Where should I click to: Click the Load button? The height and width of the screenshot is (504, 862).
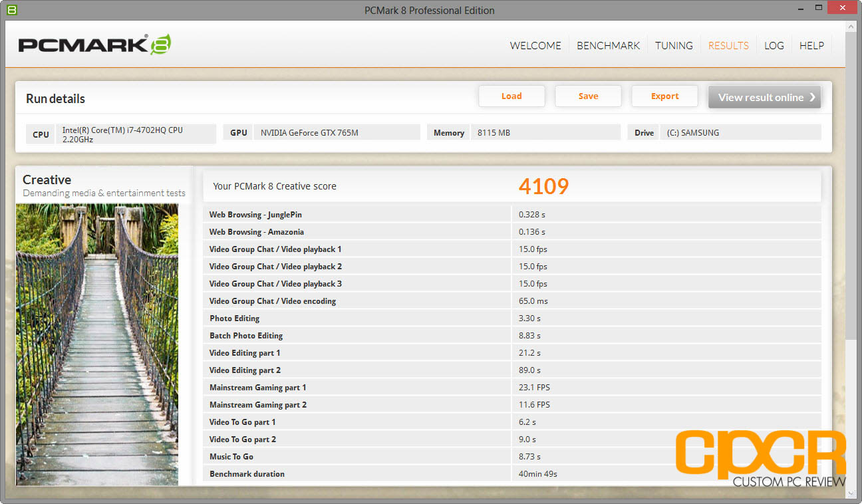pos(511,96)
